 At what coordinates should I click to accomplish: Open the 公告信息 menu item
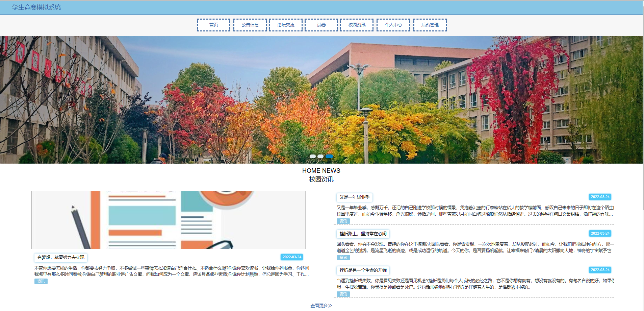pyautogui.click(x=250, y=25)
